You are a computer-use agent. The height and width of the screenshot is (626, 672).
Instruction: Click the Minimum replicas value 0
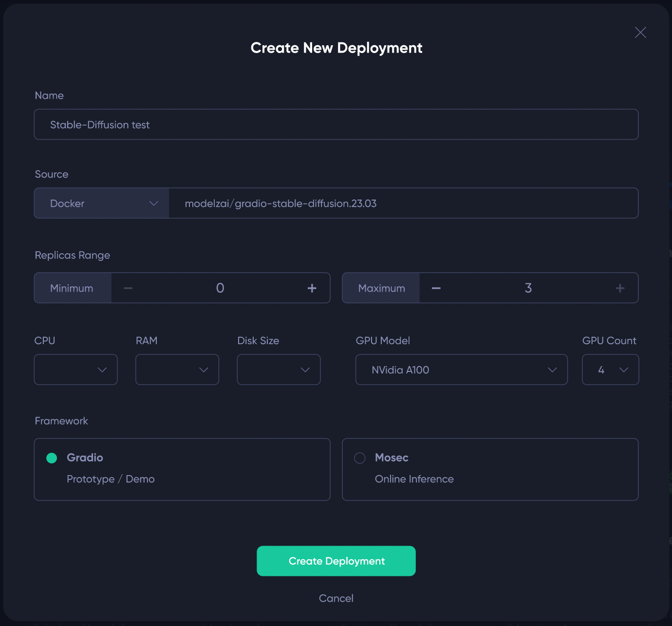click(220, 288)
